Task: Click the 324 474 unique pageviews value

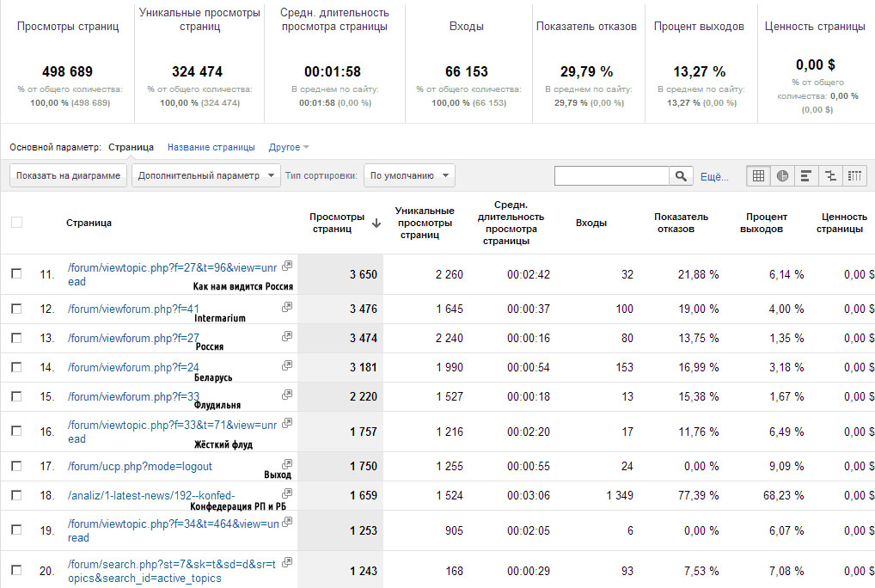Action: 197,72
